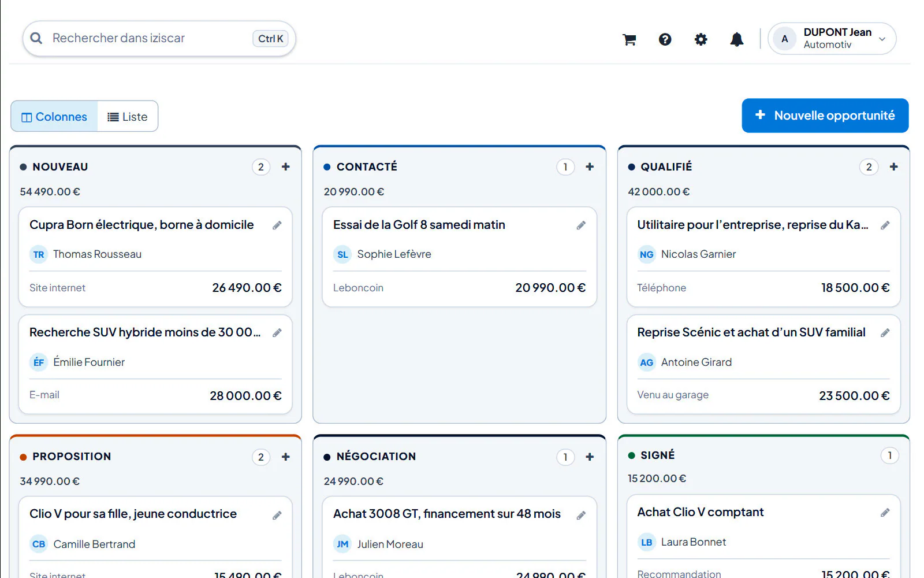Click contact name Laura Bonnet
924x578 pixels.
694,542
